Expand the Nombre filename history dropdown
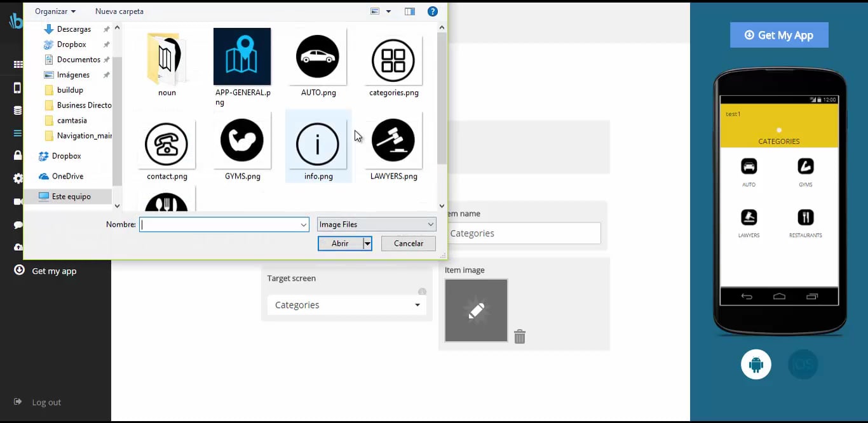The width and height of the screenshot is (868, 423). pyautogui.click(x=304, y=225)
